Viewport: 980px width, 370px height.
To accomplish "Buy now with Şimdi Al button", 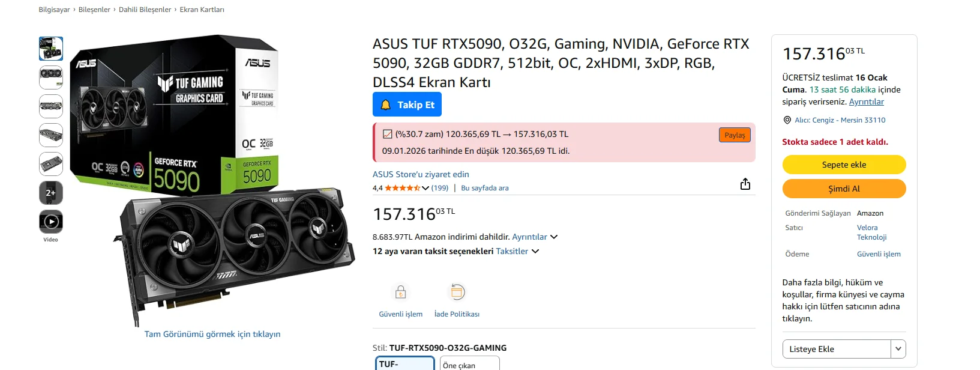I will (x=844, y=189).
